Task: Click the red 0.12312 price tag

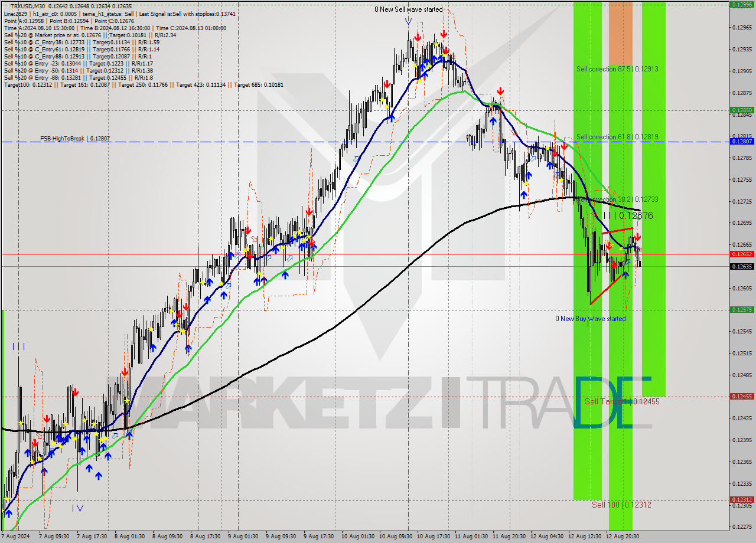Action: click(742, 499)
